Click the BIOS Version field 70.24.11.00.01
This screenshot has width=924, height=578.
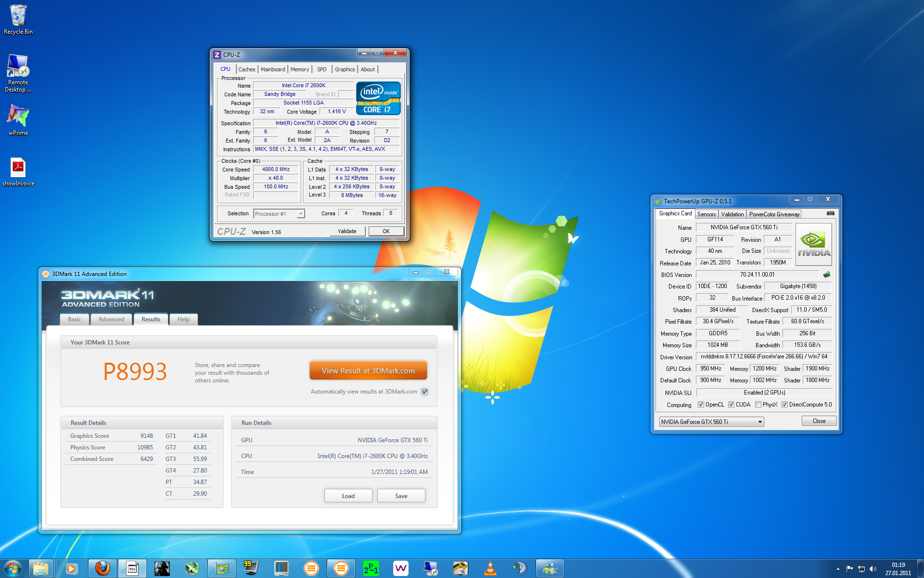757,275
